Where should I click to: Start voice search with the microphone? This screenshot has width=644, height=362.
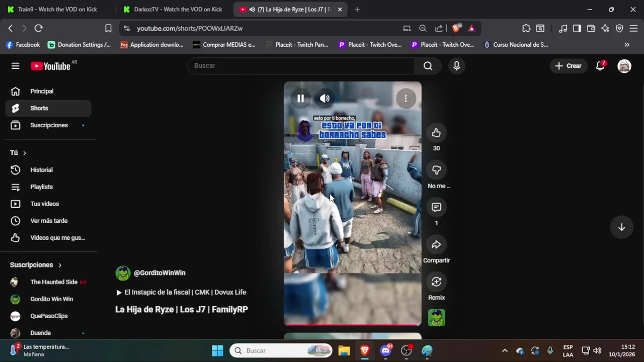point(456,66)
